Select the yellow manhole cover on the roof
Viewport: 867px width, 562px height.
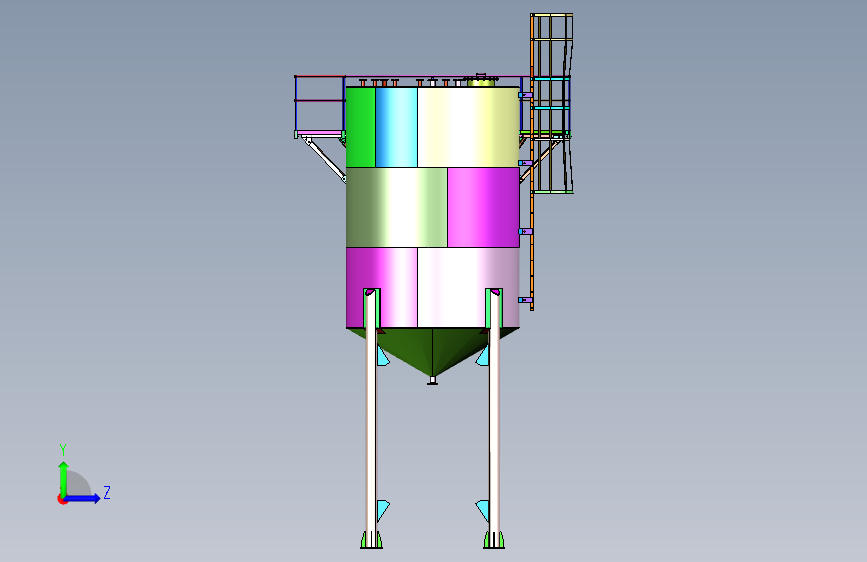pos(481,82)
